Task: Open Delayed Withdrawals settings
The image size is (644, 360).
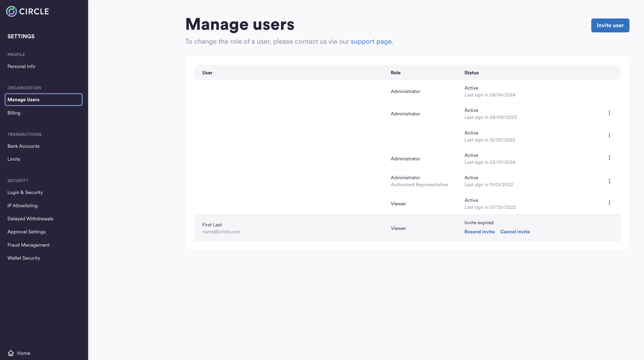Action: [30, 219]
